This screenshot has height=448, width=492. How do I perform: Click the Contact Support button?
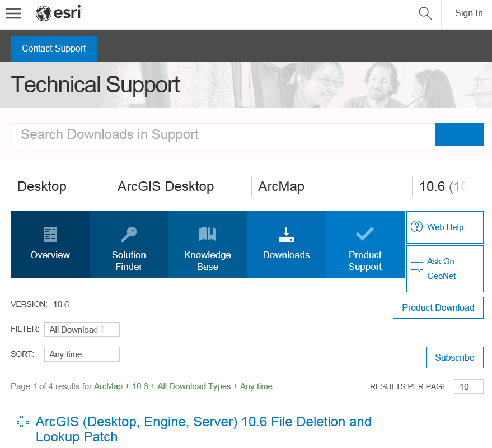[x=53, y=49]
